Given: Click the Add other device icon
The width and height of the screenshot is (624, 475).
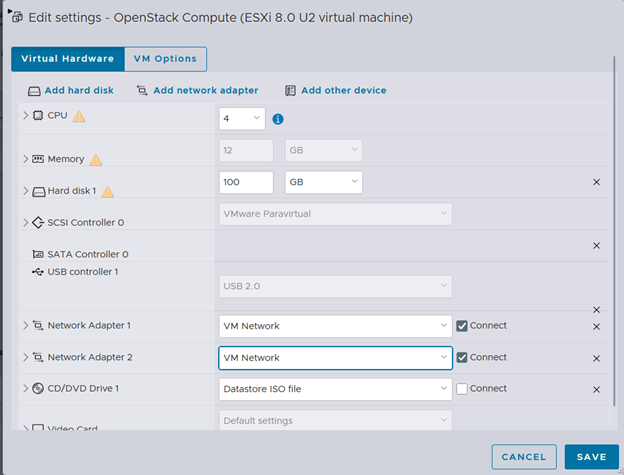Looking at the screenshot, I should click(290, 91).
